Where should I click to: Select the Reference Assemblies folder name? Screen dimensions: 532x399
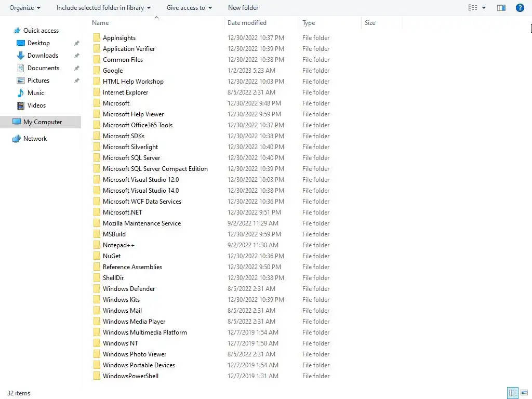point(132,267)
